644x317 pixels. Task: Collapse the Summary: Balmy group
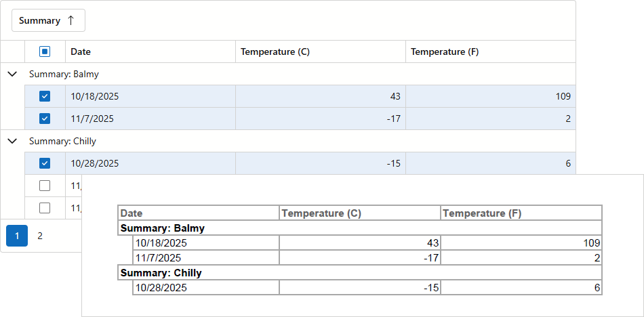(12, 74)
